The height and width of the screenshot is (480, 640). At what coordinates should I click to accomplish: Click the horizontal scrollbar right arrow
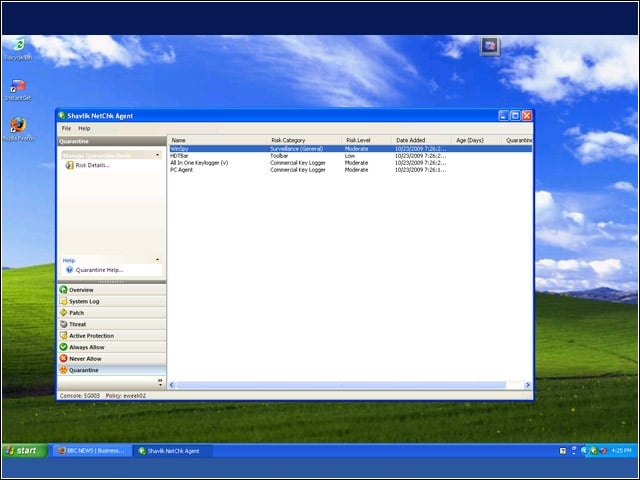pyautogui.click(x=528, y=385)
